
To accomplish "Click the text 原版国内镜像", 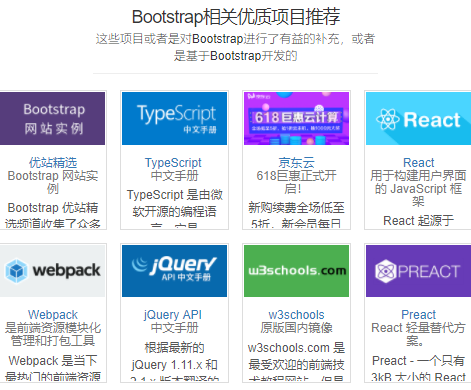I will tap(296, 328).
